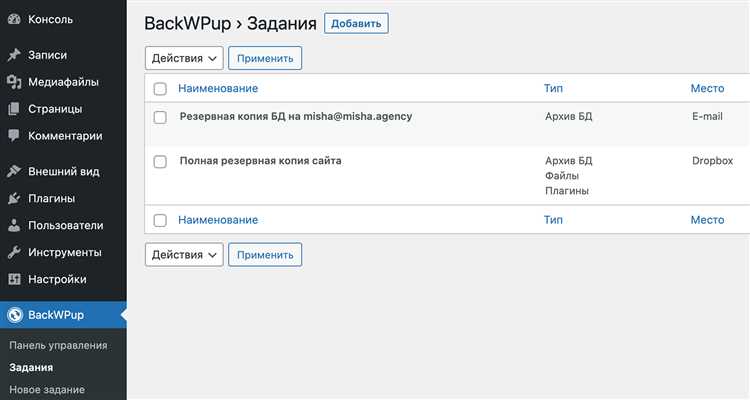Click Место in the table footer
The width and height of the screenshot is (750, 400).
707,220
